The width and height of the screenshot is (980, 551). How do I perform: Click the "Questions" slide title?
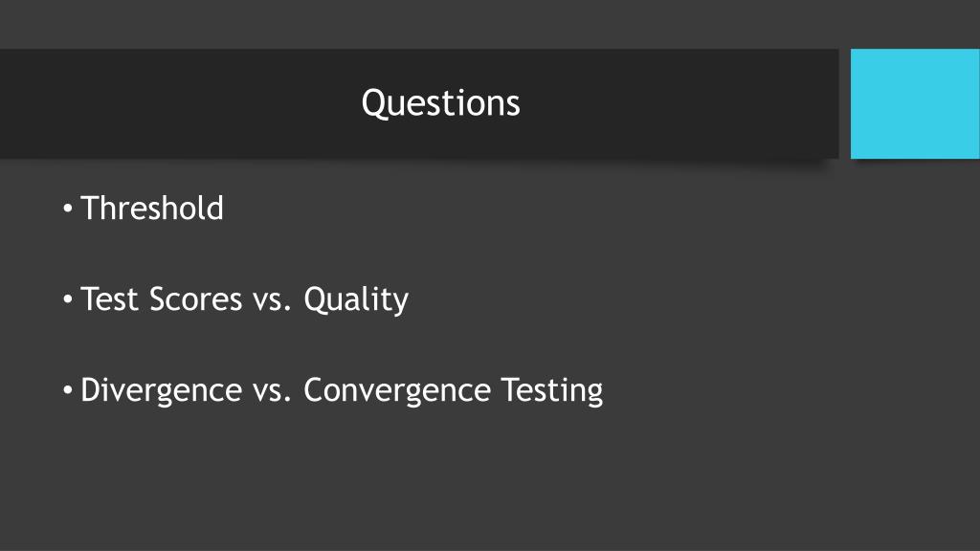(440, 103)
